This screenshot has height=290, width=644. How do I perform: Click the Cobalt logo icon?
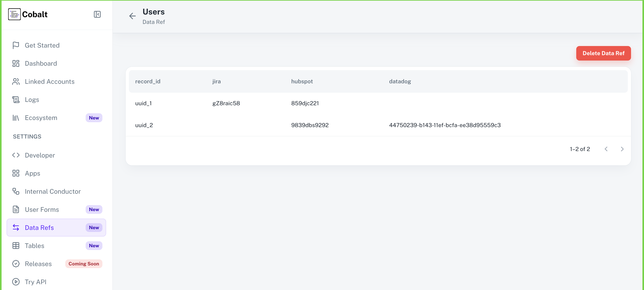pos(14,14)
